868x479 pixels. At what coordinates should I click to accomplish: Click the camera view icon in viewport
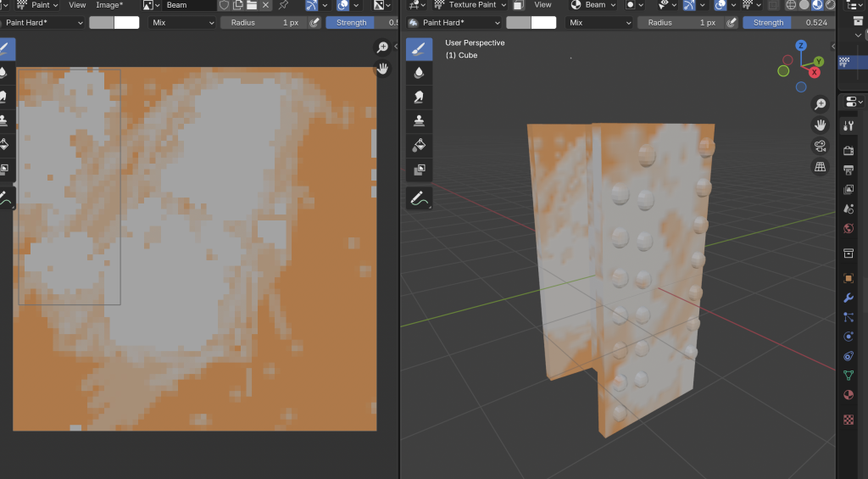click(x=820, y=146)
